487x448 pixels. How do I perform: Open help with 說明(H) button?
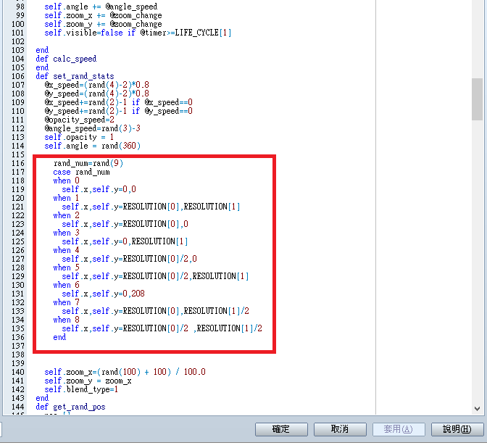[457, 429]
